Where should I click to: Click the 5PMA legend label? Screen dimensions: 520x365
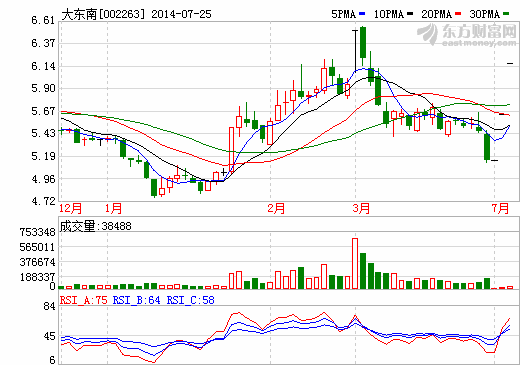pyautogui.click(x=344, y=14)
